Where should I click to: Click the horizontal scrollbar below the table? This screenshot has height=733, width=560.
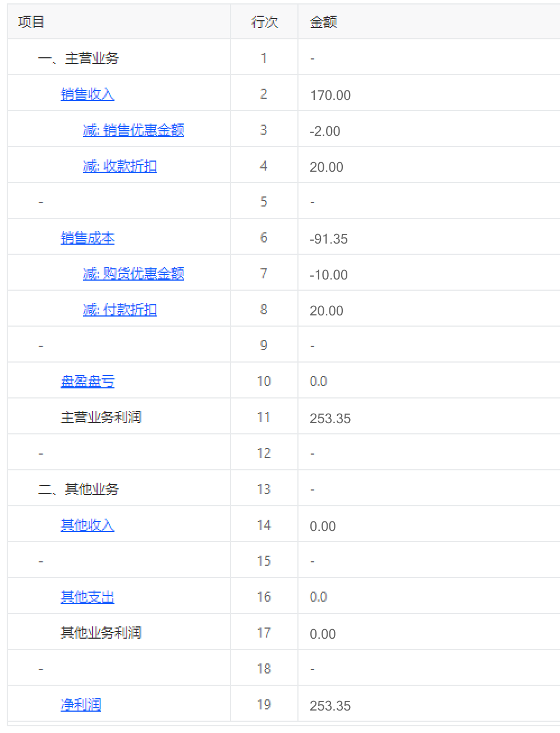tap(280, 729)
